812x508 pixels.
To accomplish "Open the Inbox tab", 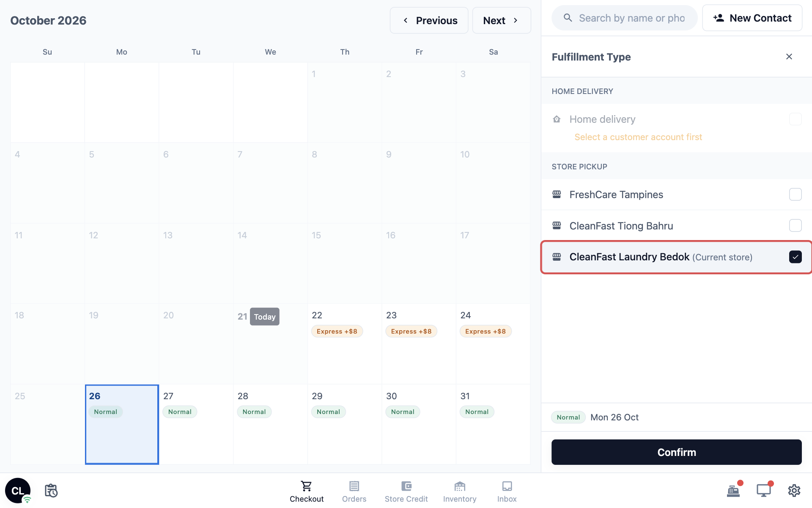I will click(x=507, y=491).
